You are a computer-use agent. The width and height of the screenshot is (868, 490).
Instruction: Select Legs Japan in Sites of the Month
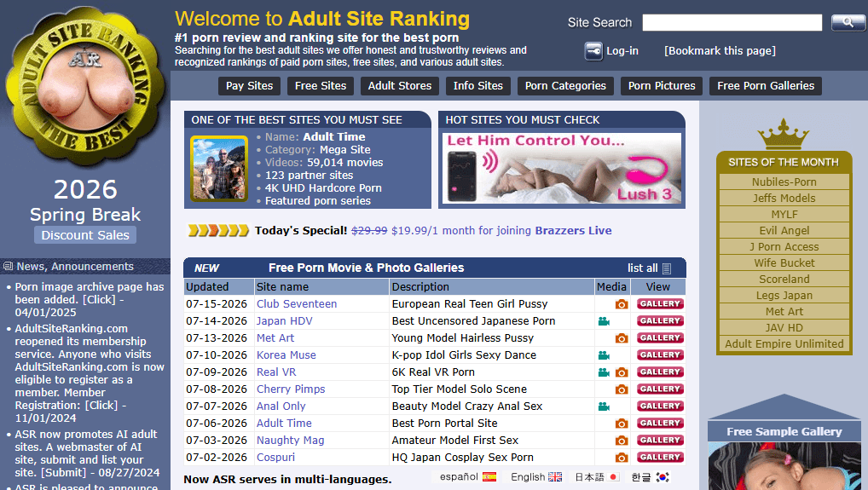click(784, 296)
